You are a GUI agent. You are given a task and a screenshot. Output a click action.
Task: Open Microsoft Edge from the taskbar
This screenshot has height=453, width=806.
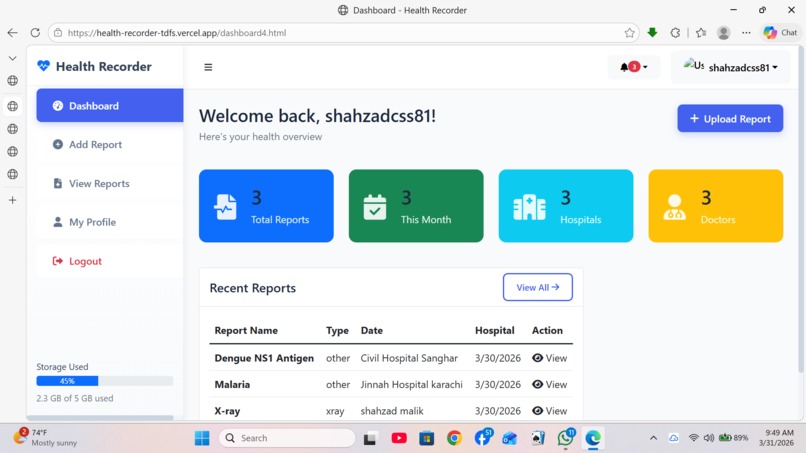[x=593, y=438]
